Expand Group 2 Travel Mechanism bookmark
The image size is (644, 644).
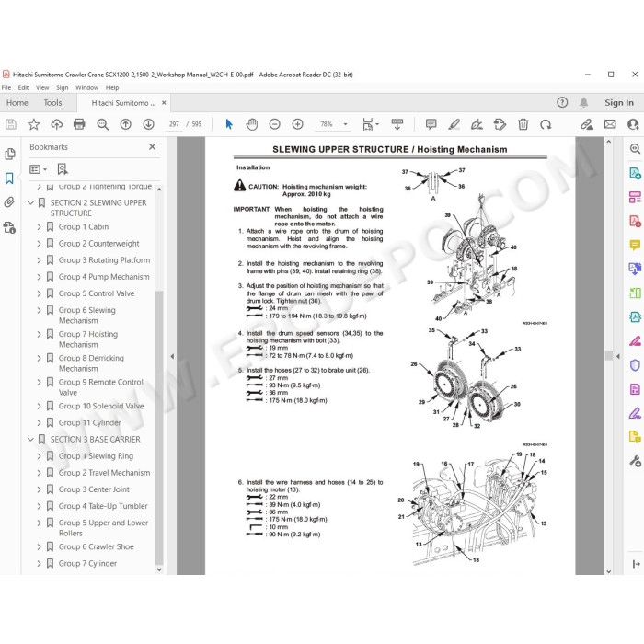click(39, 473)
